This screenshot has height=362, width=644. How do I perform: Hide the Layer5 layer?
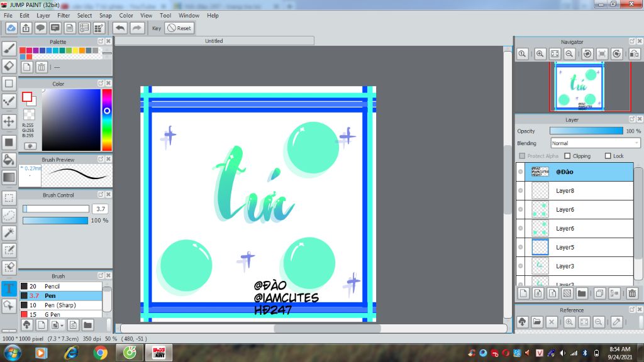(520, 247)
